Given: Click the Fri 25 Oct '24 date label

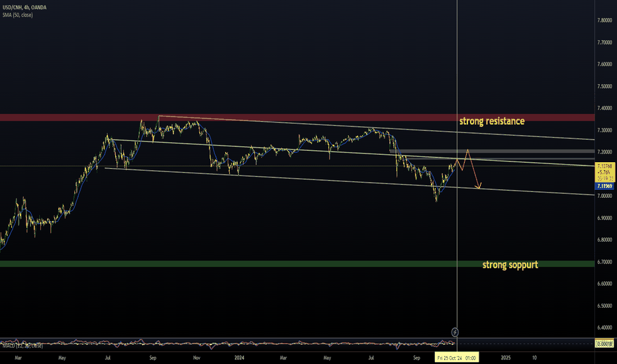Looking at the screenshot, I should click(456, 357).
